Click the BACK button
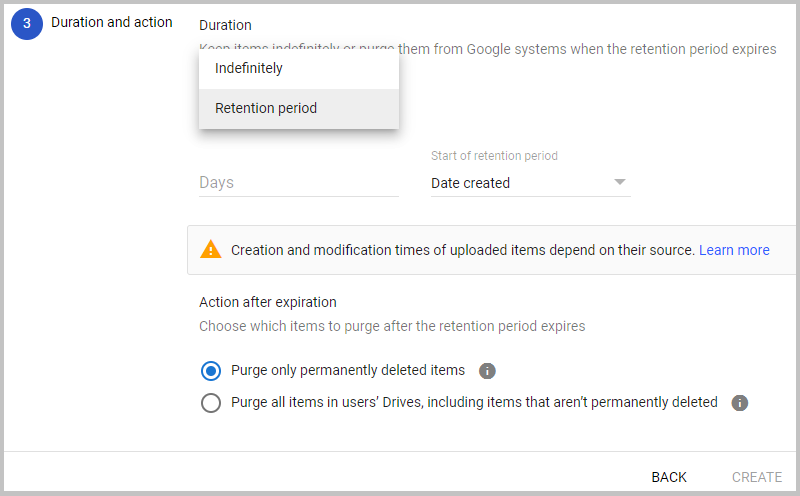The width and height of the screenshot is (800, 496). pos(669,477)
